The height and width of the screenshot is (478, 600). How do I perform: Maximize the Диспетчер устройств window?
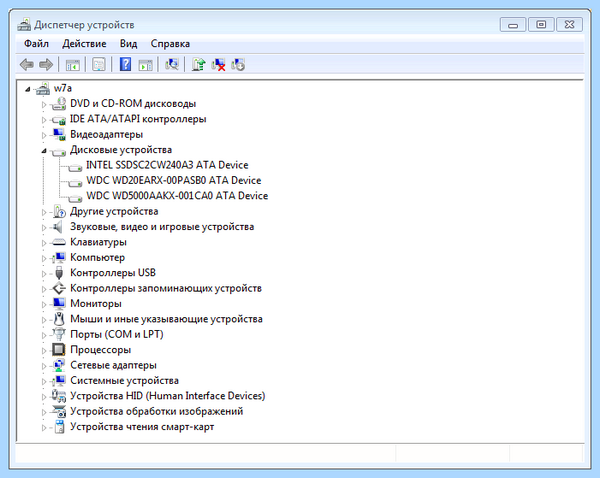541,24
